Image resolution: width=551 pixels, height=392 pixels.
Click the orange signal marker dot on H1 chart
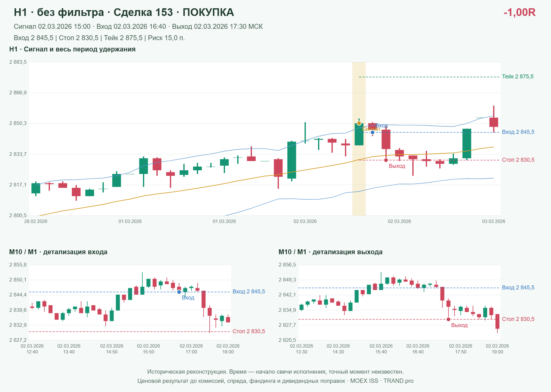359,123
